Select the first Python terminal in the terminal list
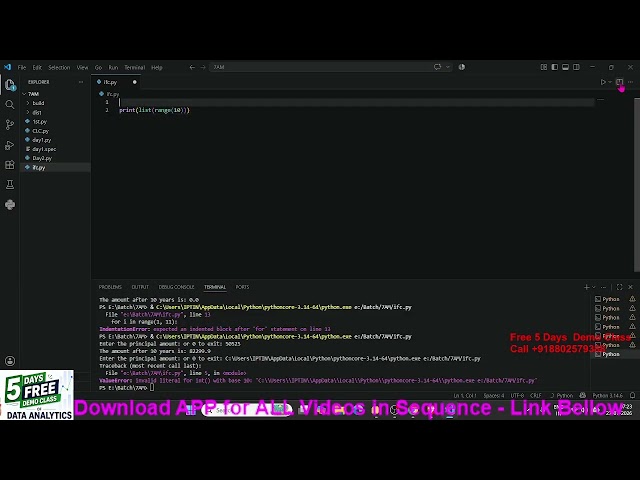Image resolution: width=640 pixels, height=480 pixels. click(611, 299)
